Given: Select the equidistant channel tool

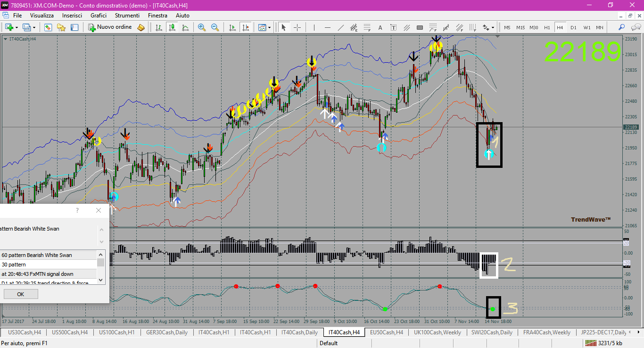Looking at the screenshot, I should [354, 27].
